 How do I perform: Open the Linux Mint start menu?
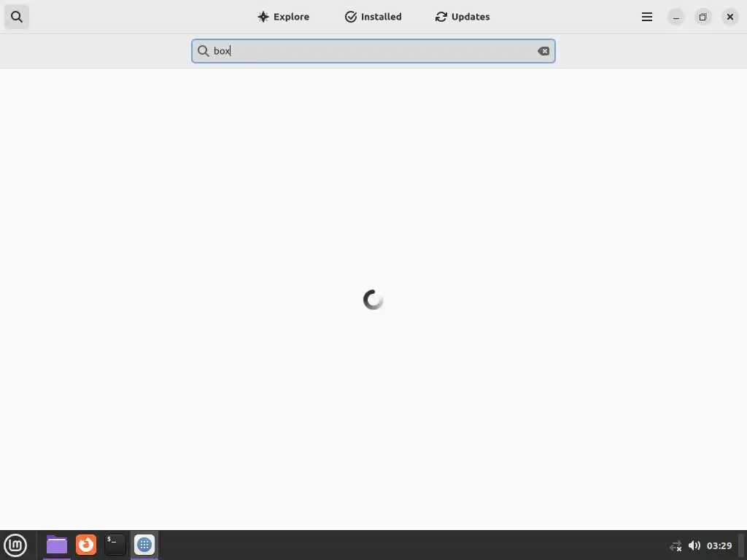point(15,545)
